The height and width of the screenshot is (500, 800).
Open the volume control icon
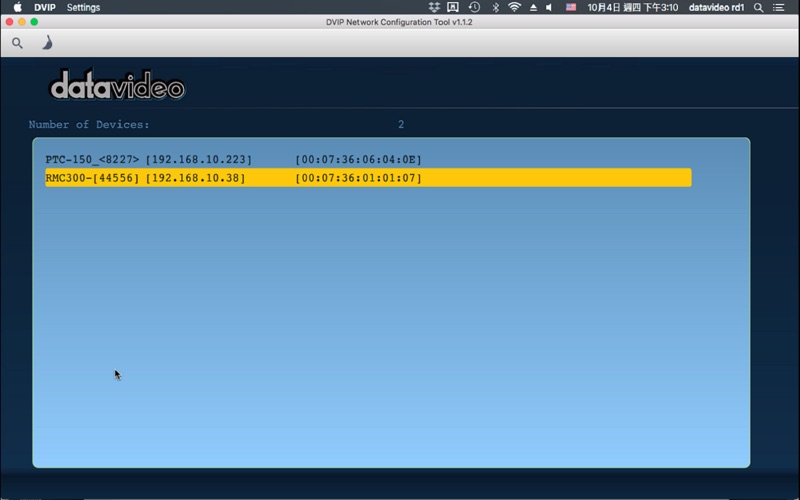click(549, 7)
